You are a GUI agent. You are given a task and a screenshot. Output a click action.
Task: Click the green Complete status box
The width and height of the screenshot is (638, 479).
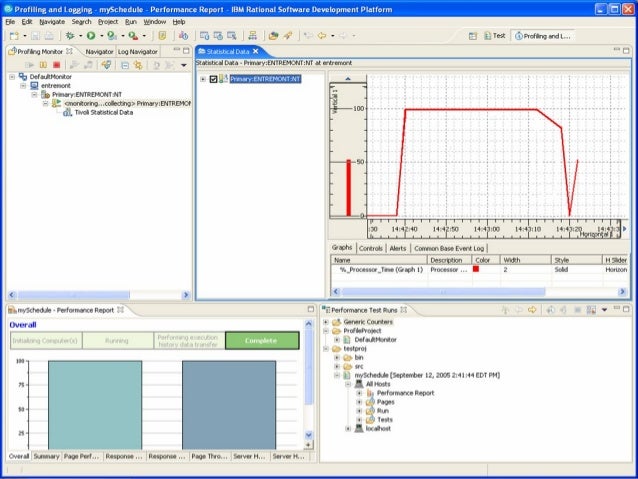click(x=262, y=340)
